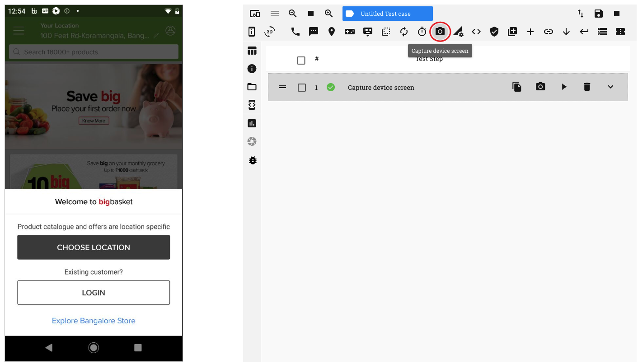Click the shield checkmark toolbar icon
The image size is (638, 364).
(x=494, y=32)
